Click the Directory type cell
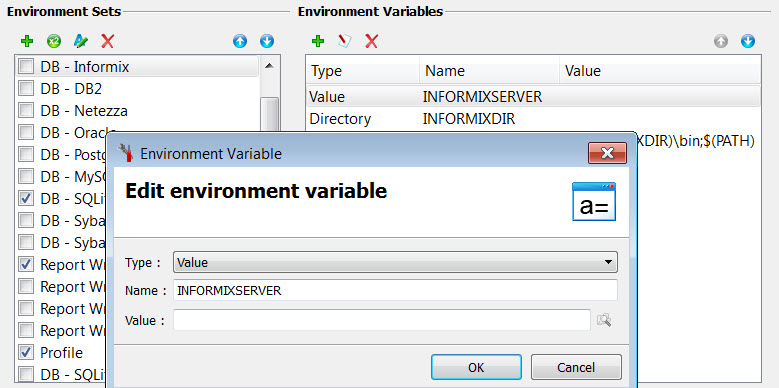779x388 pixels. [x=340, y=119]
